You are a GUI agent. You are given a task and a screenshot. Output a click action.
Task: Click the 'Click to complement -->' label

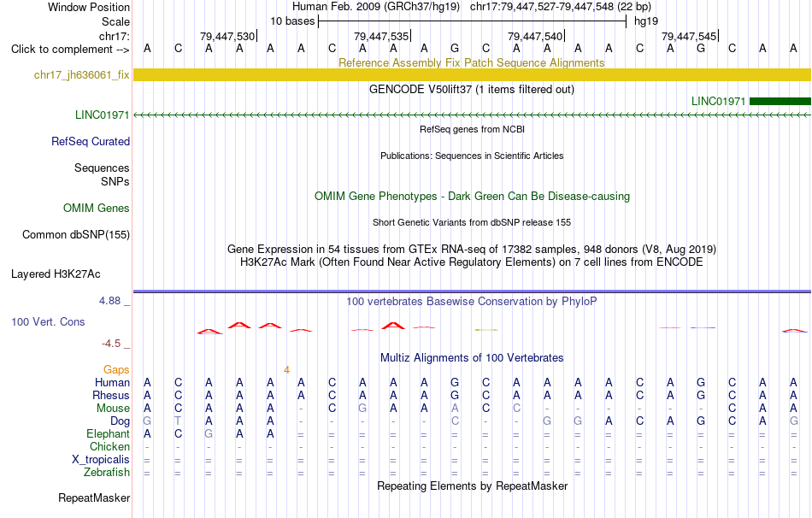(70, 50)
